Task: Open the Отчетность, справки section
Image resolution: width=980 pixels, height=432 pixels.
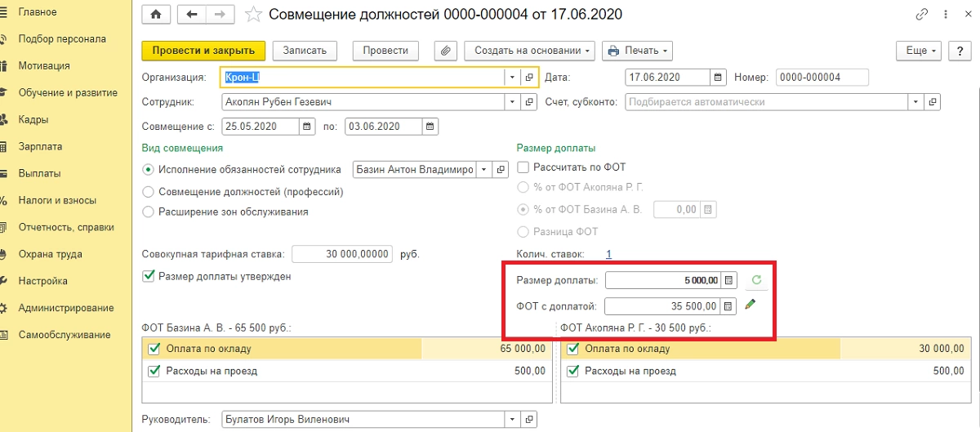Action: [66, 227]
